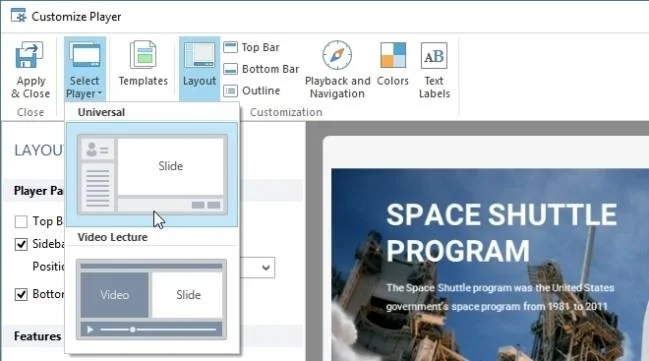Screen dimensions: 649x361
Task: Open Top Bar settings in ribbon
Action: coord(252,47)
